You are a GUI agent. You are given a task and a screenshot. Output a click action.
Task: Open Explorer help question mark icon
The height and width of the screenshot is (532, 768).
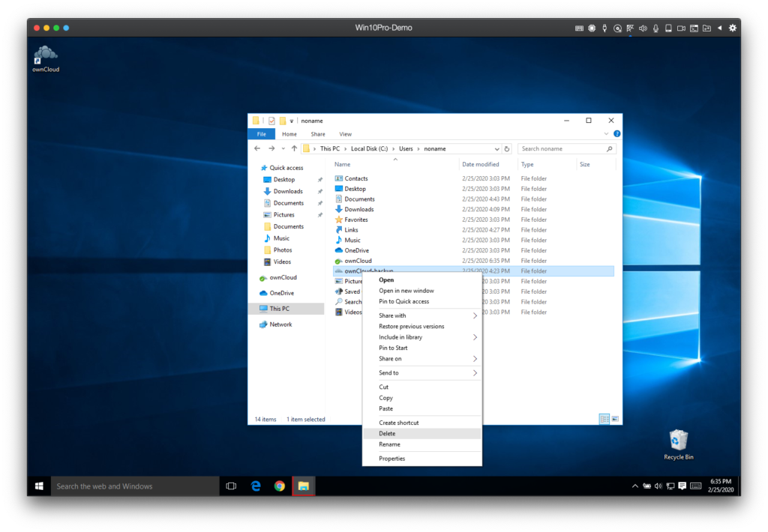[x=617, y=133]
